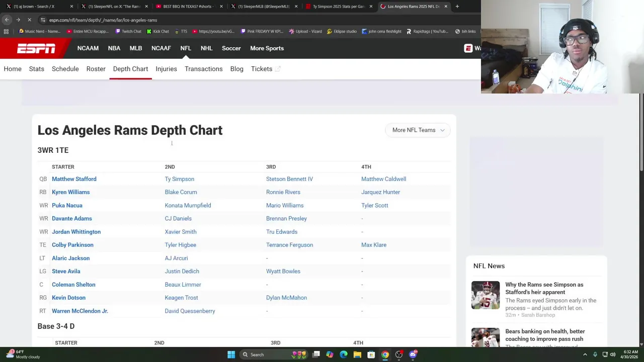Click the ESPN logo
Image resolution: width=644 pixels, height=362 pixels.
pos(36,48)
